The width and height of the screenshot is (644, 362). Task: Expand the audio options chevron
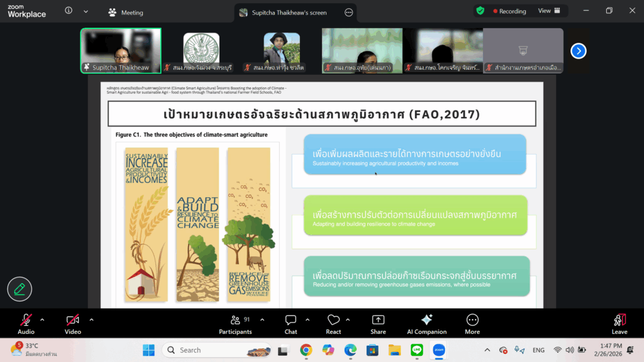pyautogui.click(x=42, y=319)
